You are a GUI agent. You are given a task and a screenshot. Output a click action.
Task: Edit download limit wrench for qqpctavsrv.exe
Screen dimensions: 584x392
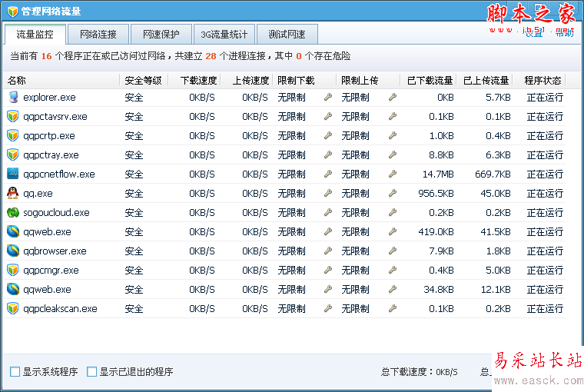point(328,116)
